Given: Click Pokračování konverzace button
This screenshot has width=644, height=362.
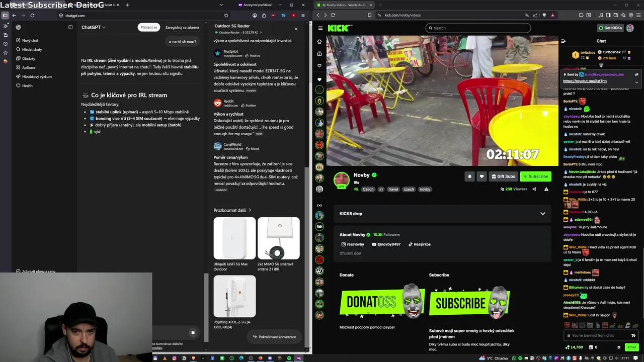Looking at the screenshot, I should [x=274, y=337].
